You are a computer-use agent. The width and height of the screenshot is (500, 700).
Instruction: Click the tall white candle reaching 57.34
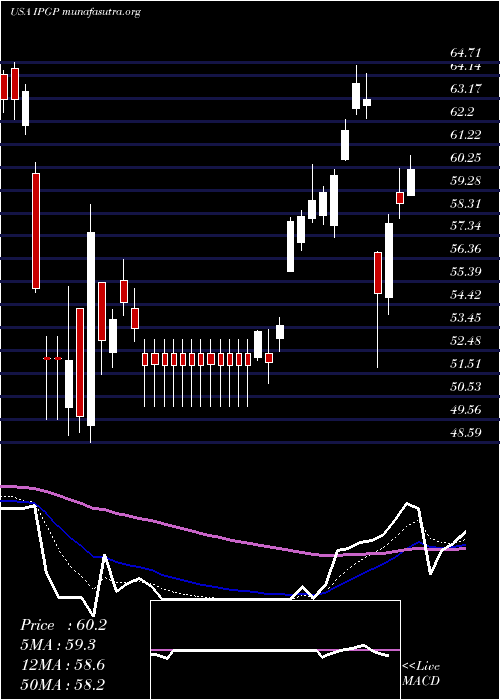91,329
